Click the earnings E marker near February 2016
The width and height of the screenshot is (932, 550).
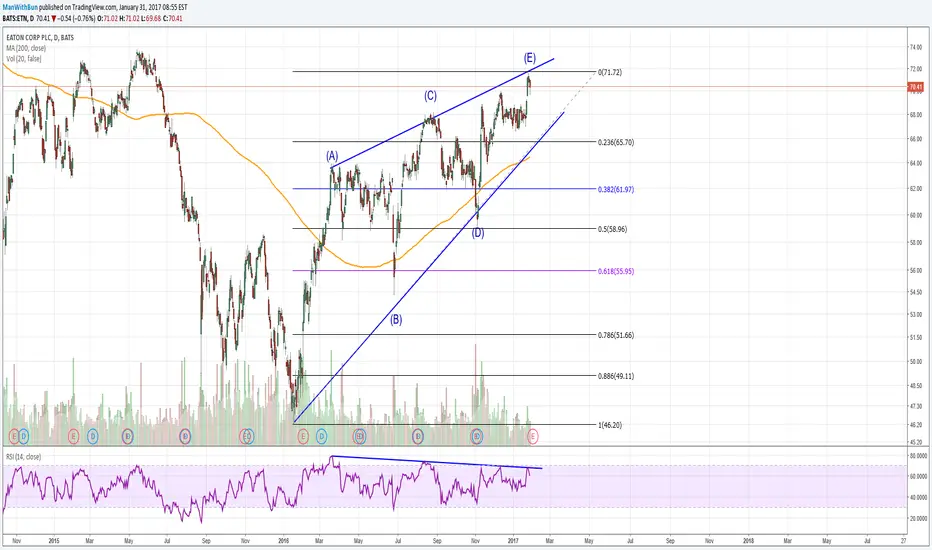click(x=303, y=436)
